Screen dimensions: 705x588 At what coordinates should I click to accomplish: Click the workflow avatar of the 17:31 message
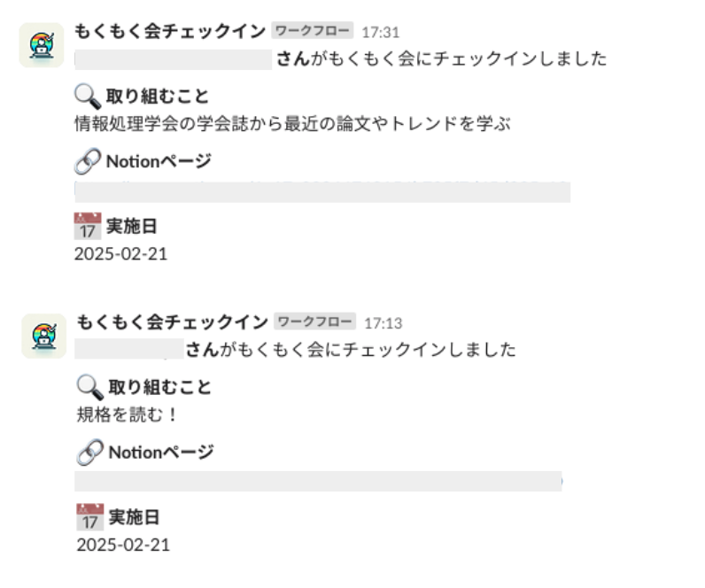click(42, 45)
